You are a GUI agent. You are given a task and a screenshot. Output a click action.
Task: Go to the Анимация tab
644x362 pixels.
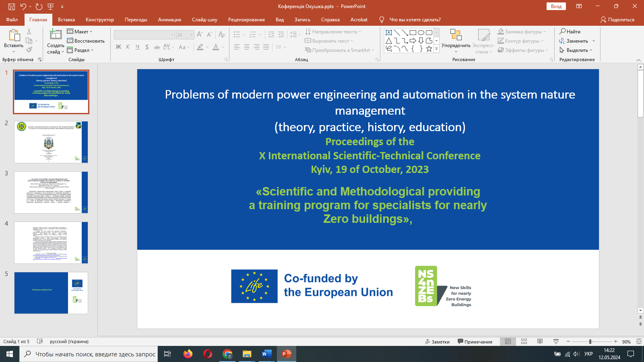[169, 20]
